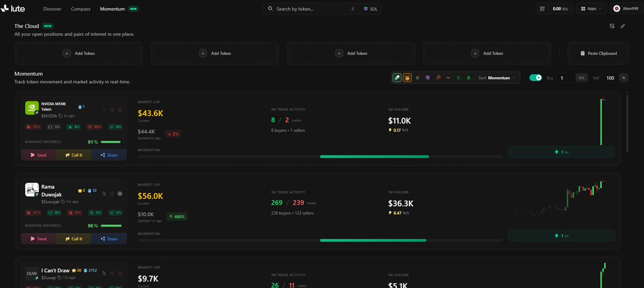This screenshot has height=288, width=644.
Task: Click the Rama Duwojak bonding progress bar
Action: point(111,226)
